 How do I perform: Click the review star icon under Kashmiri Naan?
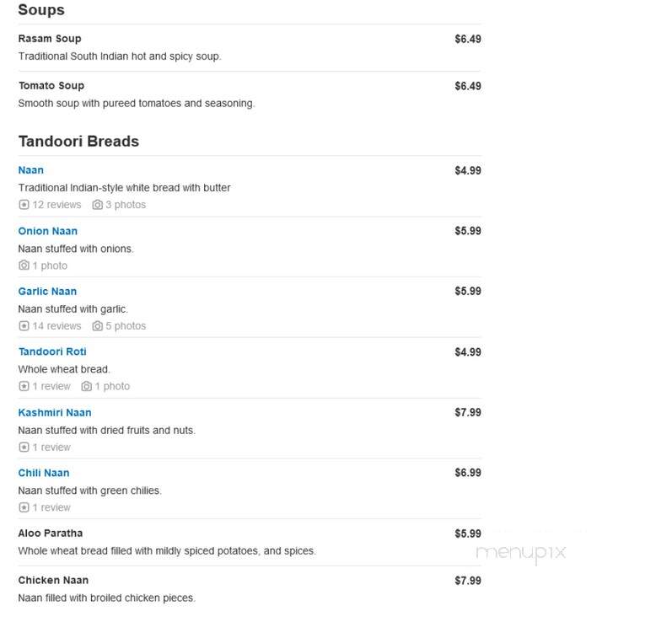24,448
